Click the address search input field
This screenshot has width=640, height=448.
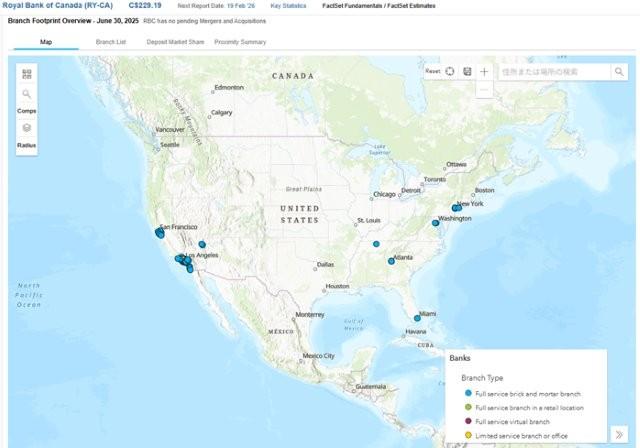[553, 72]
